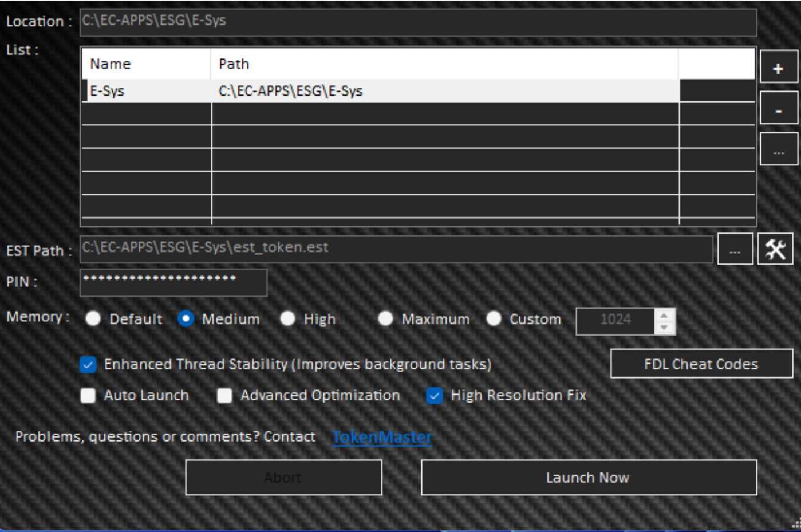Image resolution: width=801 pixels, height=532 pixels.
Task: Disable Enhanced Thread Stability checkbox
Action: pyautogui.click(x=88, y=365)
